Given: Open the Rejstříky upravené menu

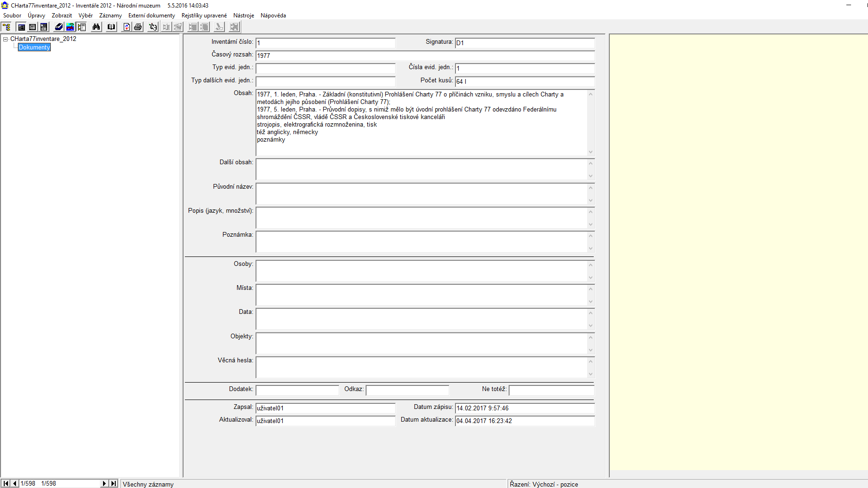Looking at the screenshot, I should [x=204, y=16].
